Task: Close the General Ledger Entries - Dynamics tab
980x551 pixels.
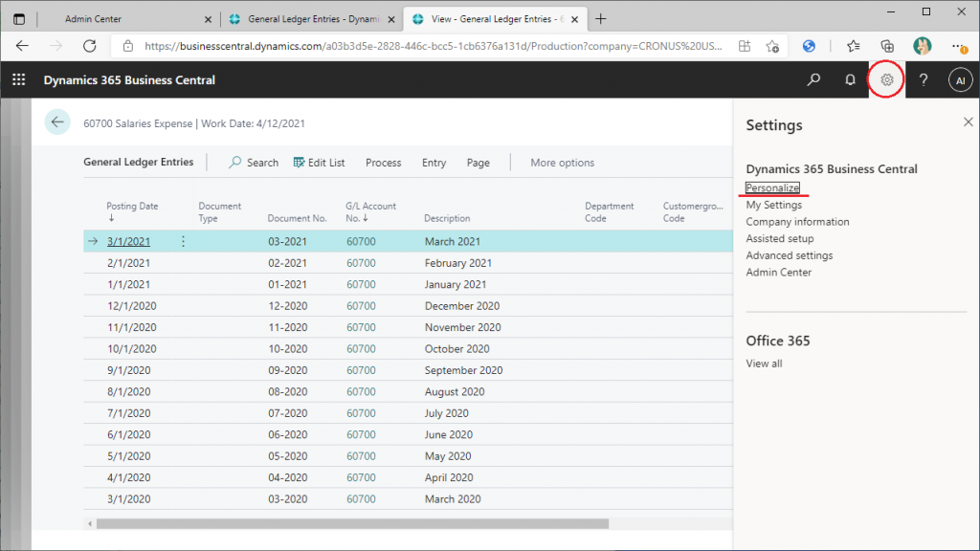Action: pyautogui.click(x=391, y=19)
